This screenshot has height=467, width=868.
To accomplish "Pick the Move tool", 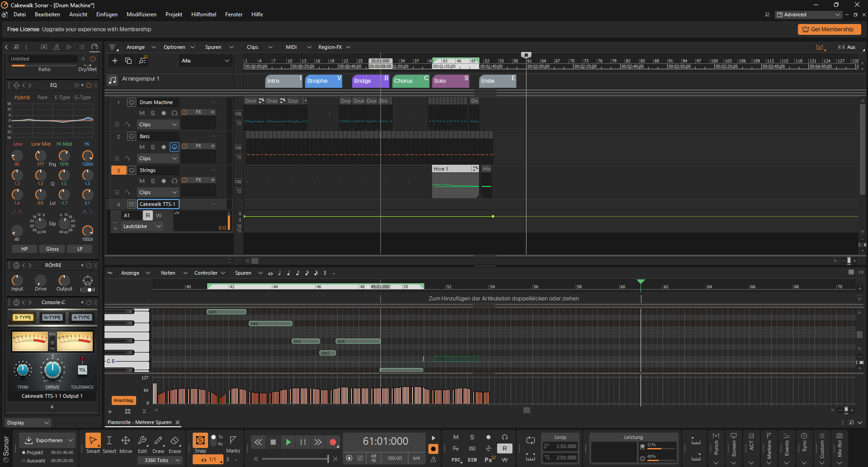I will pyautogui.click(x=126, y=440).
